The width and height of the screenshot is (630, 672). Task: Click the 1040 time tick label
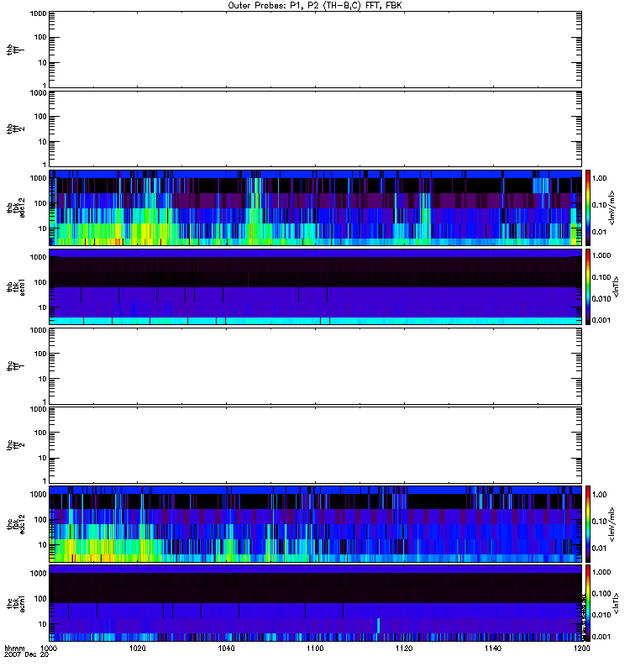(227, 649)
